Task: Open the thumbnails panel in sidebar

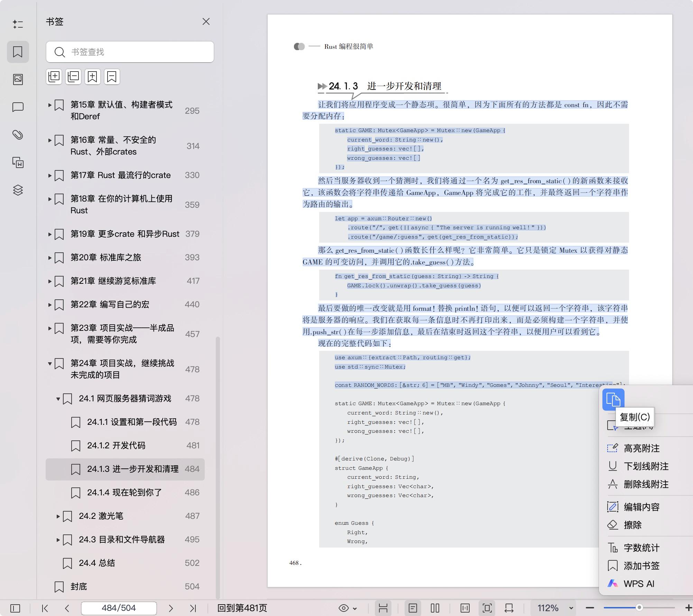Action: (x=18, y=80)
